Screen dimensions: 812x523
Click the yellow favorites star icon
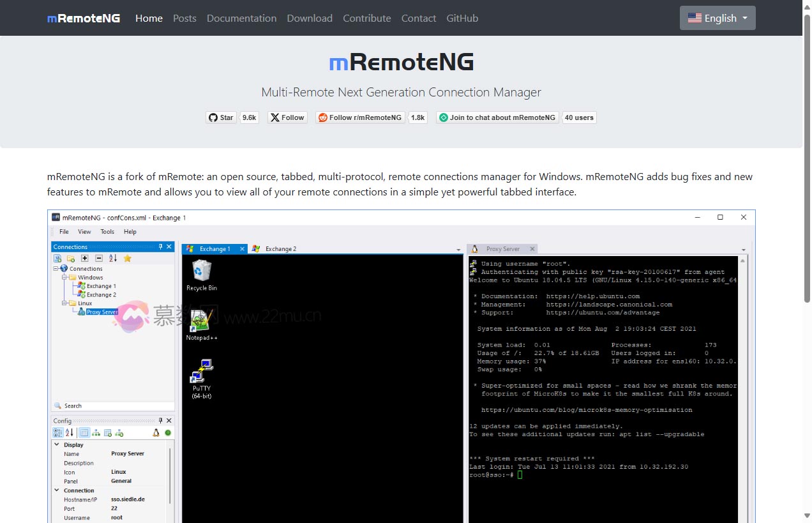tap(127, 258)
